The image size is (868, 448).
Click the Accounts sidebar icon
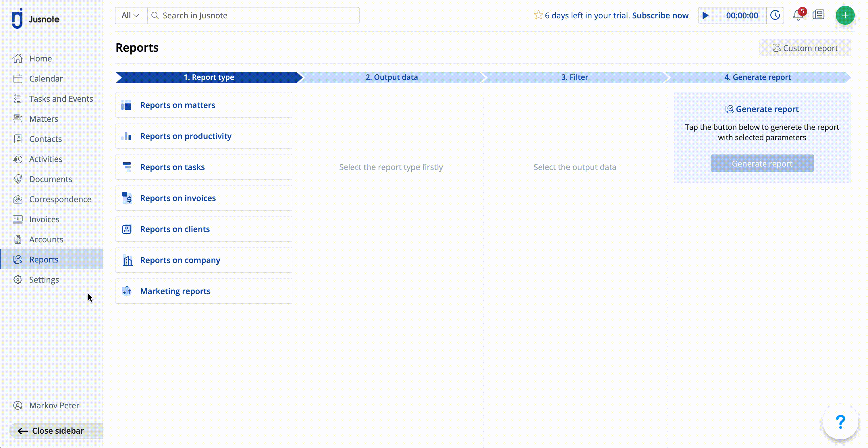[18, 239]
